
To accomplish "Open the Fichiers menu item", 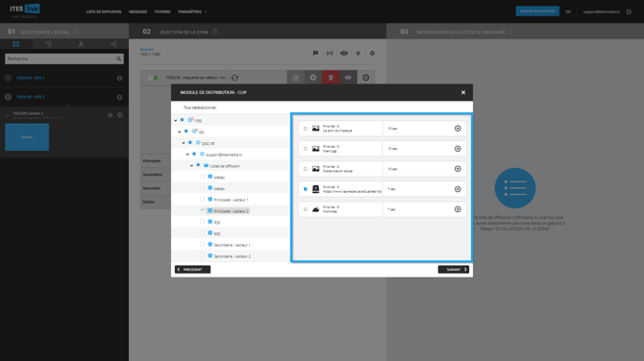I will click(x=162, y=12).
